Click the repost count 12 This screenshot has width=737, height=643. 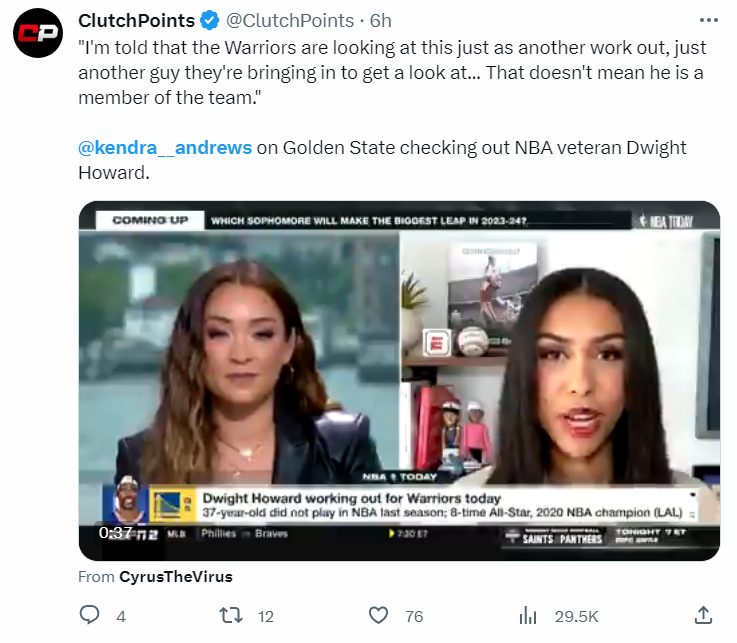point(266,616)
